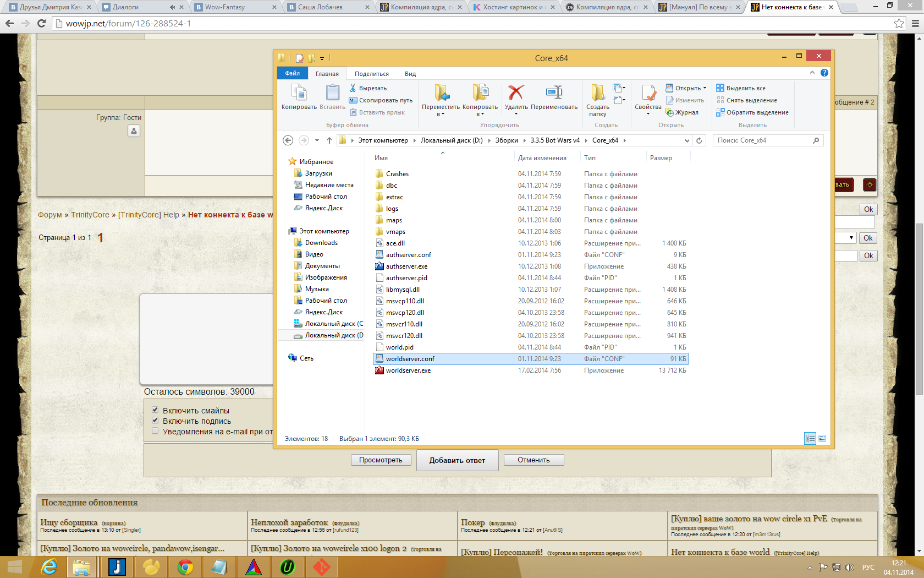Open Internet Explorer from the taskbar
Viewport: 924px width, 578px height.
coord(50,567)
